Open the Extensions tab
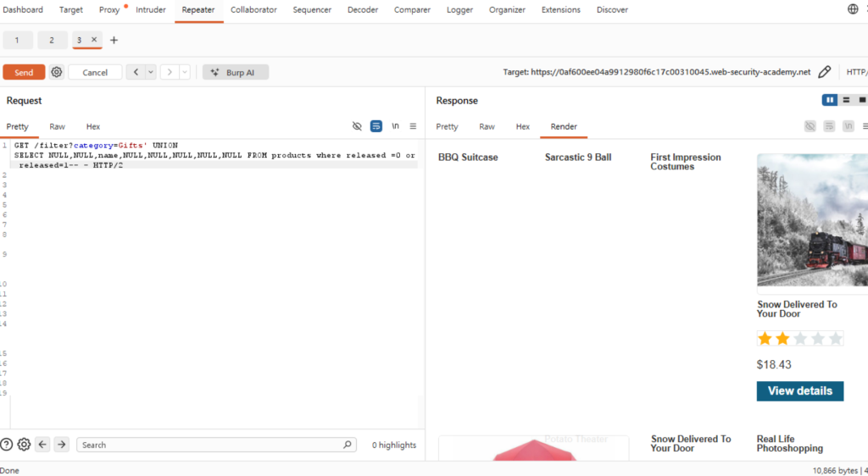The height and width of the screenshot is (476, 868). coord(561,9)
